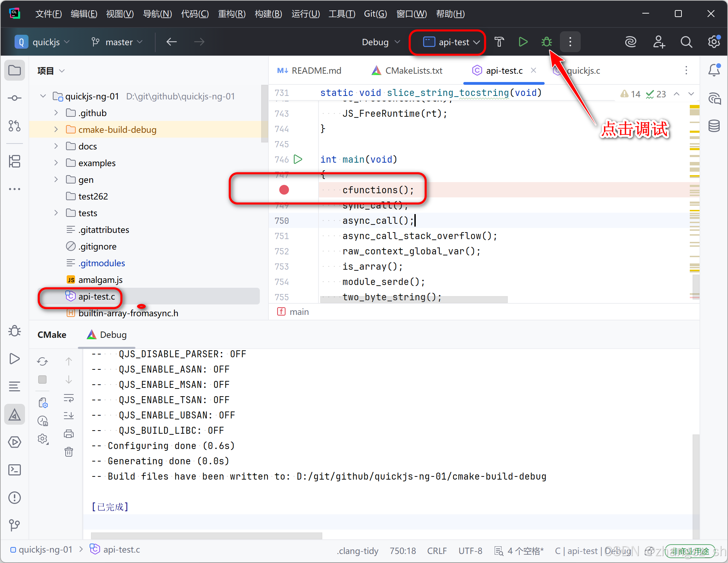
Task: Run main from gutter arrow at line 746
Action: [x=298, y=160]
